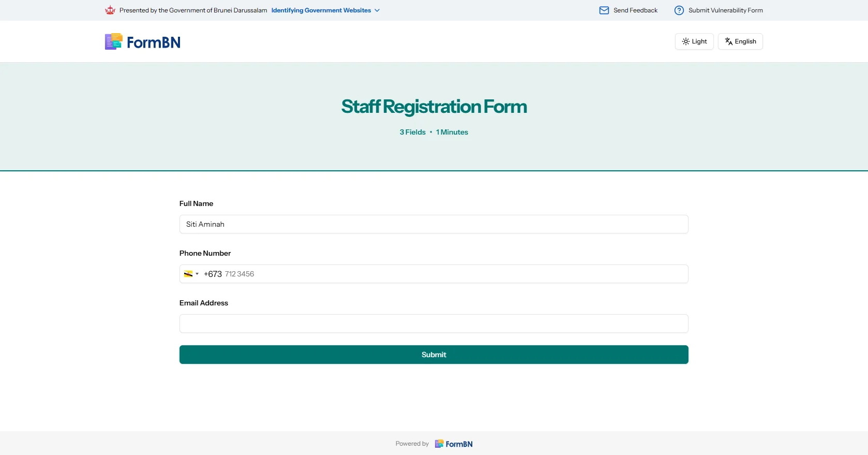Click the envelope icon beside Send Feedback
Viewport: 868px width, 455px height.
pos(604,10)
